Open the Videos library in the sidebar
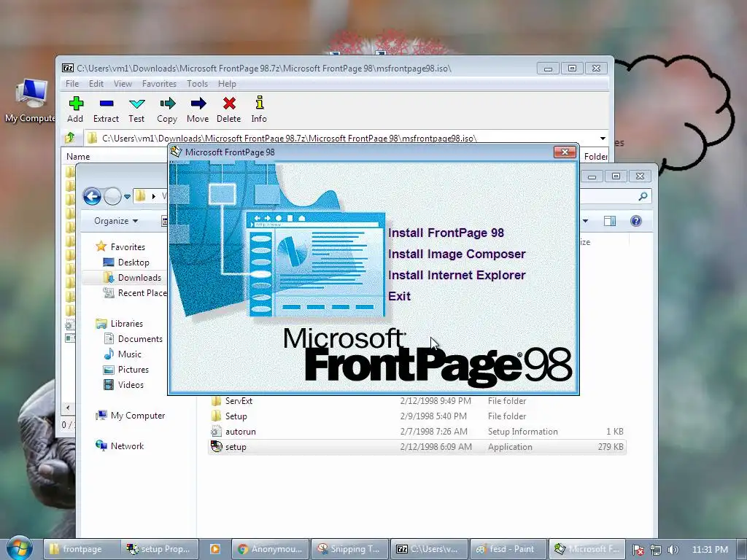The image size is (747, 560). coord(124,385)
